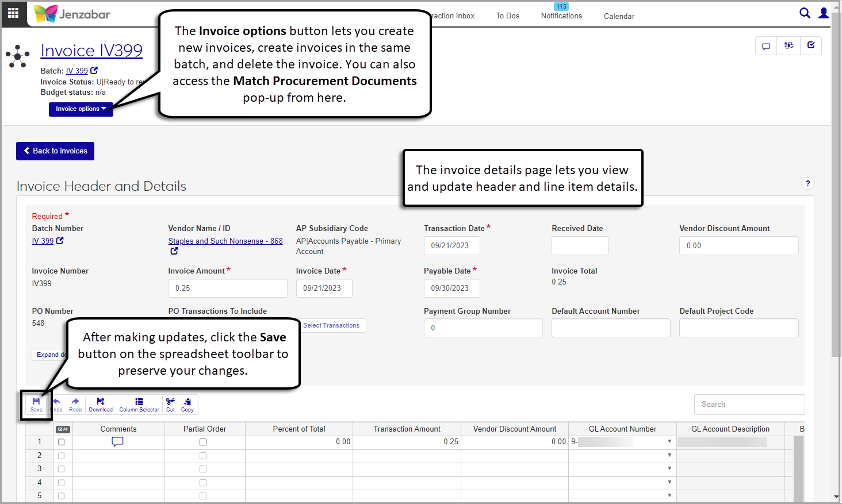Open GL Account Number dropdown in row 1
The image size is (842, 504).
pyautogui.click(x=669, y=442)
